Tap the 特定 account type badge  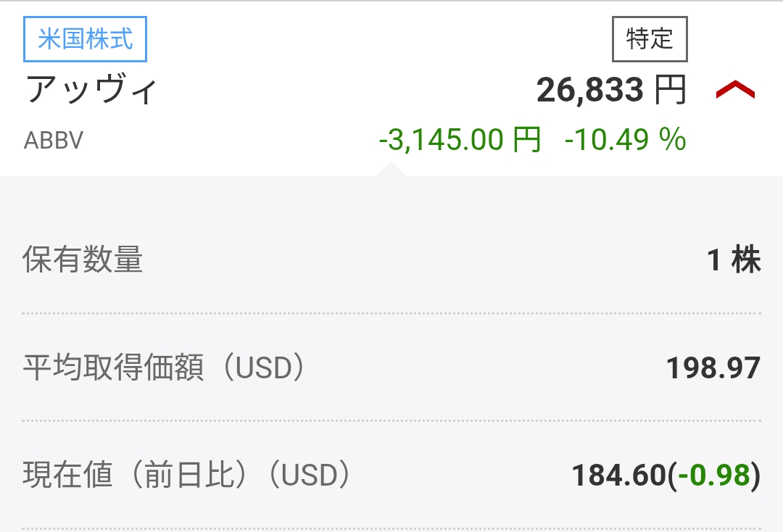coord(650,39)
